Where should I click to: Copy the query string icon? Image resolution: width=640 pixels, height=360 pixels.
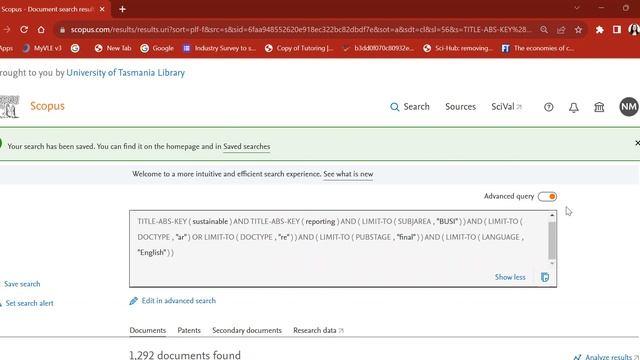click(x=545, y=277)
